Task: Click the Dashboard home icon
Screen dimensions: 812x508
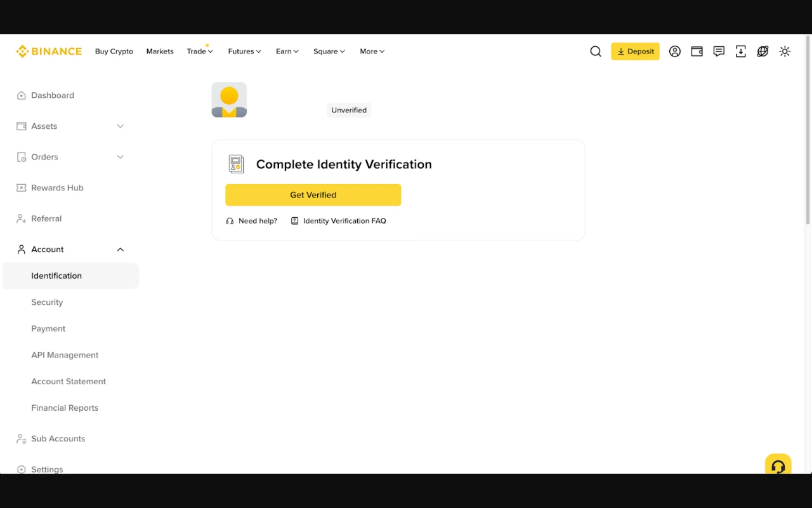Action: point(21,95)
